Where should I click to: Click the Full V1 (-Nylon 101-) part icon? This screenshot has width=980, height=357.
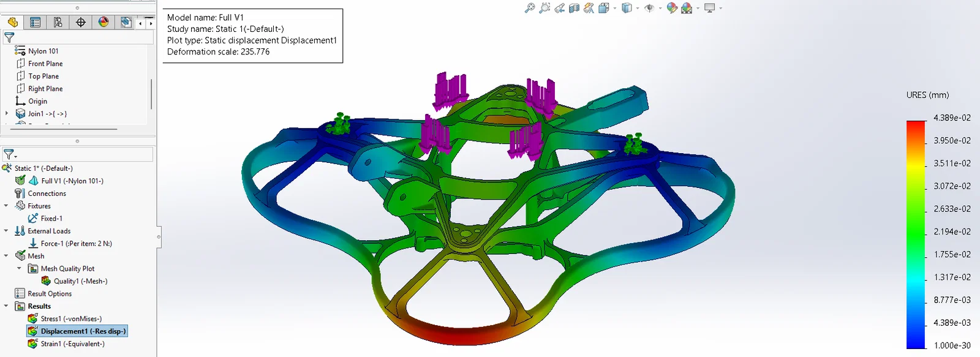tap(34, 181)
